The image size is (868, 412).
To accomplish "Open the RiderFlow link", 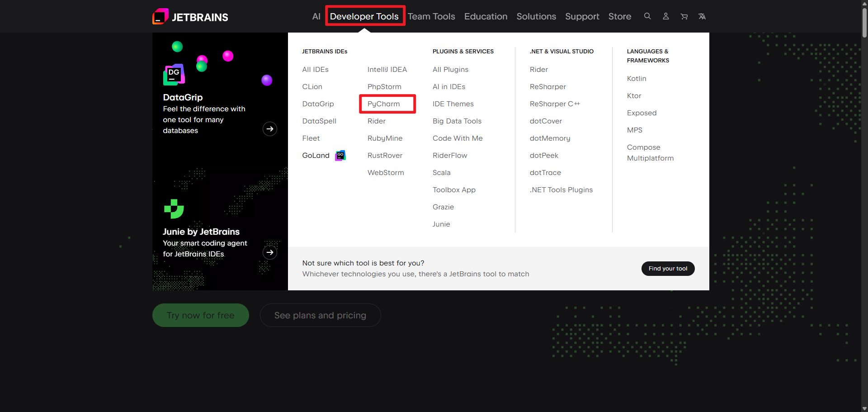I will [x=450, y=156].
